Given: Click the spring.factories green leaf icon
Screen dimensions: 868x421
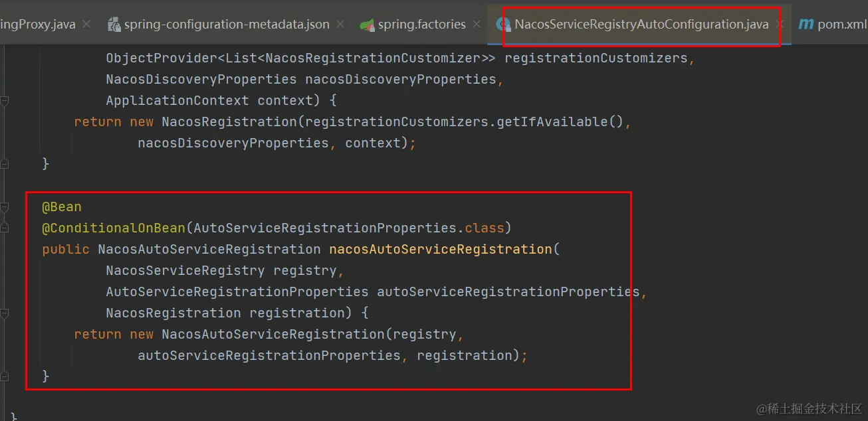Looking at the screenshot, I should pyautogui.click(x=367, y=25).
